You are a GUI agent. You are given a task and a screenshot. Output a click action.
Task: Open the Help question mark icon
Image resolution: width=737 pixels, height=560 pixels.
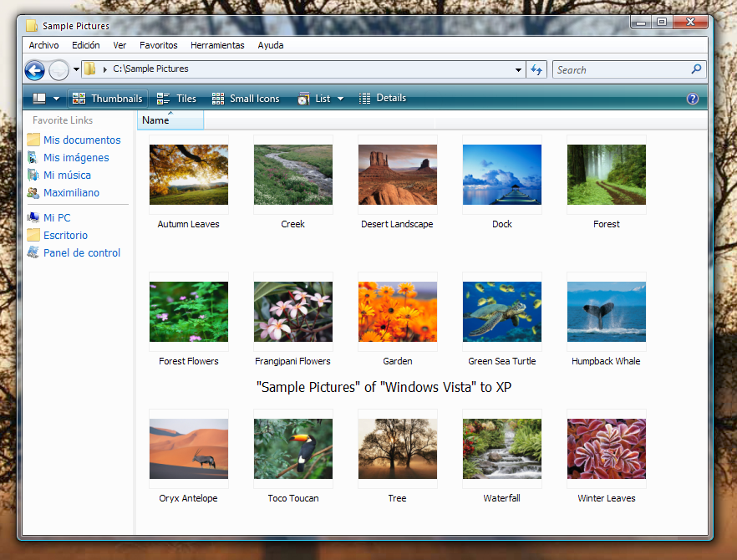tap(693, 98)
